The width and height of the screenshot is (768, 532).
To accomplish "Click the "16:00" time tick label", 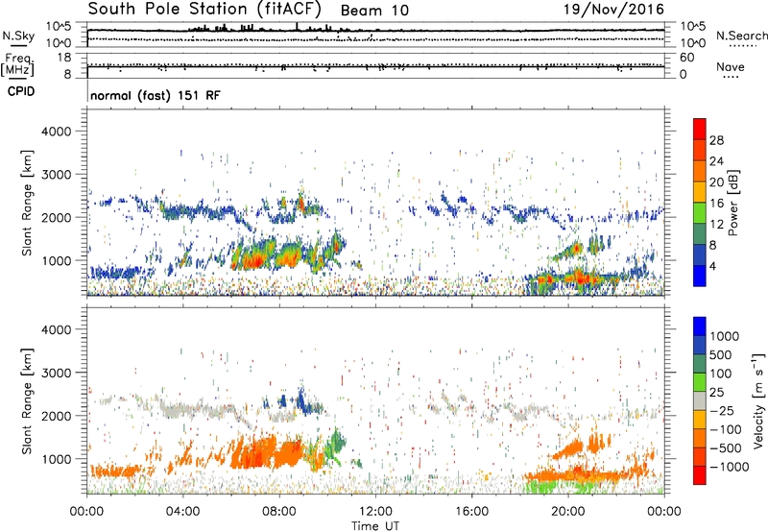I will click(x=471, y=512).
